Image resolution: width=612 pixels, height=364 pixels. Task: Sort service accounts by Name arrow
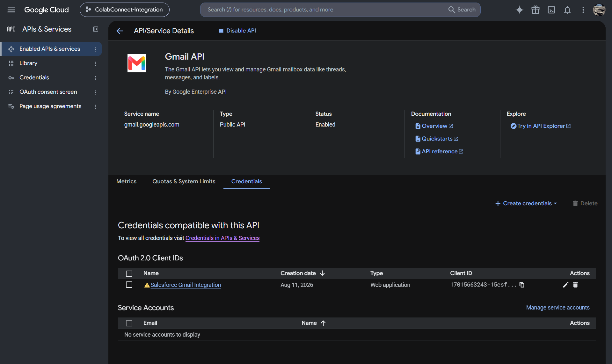tap(323, 323)
